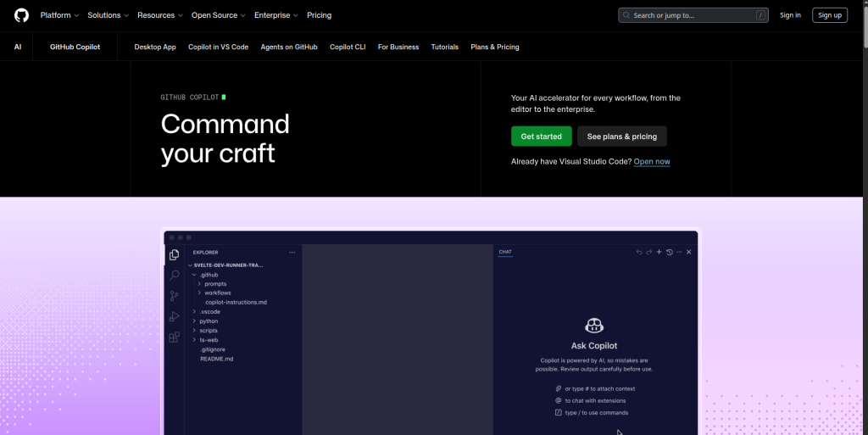Image resolution: width=868 pixels, height=435 pixels.
Task: Go to Plans & Pricing subnav
Action: pyautogui.click(x=495, y=47)
